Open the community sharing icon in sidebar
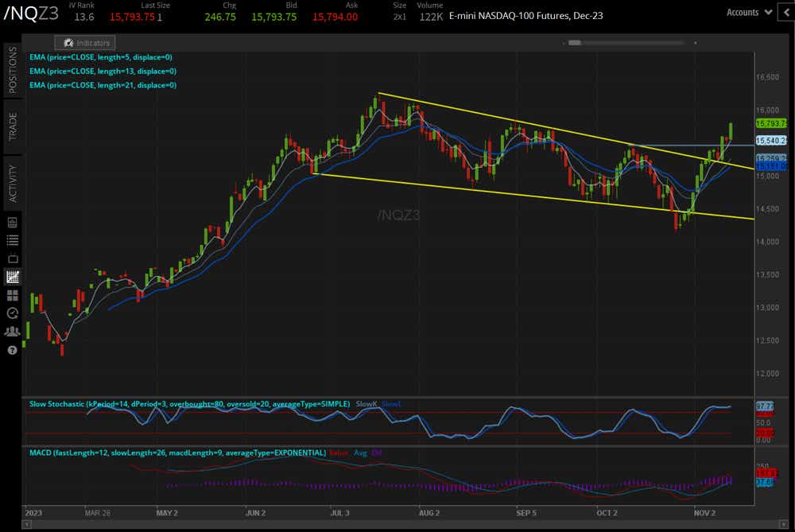Viewport: 795px width, 532px height. click(11, 330)
